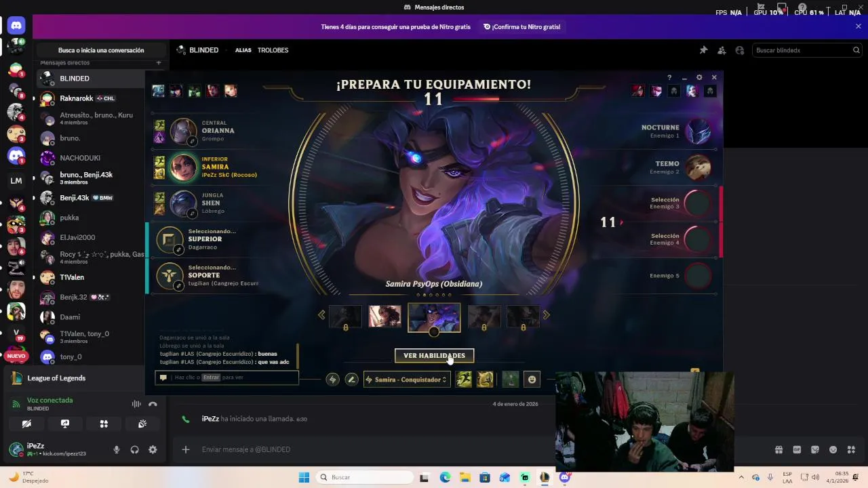Image resolution: width=868 pixels, height=488 pixels.
Task: Click the SUPERIOR Dagarraco teammate row
Action: point(205,240)
